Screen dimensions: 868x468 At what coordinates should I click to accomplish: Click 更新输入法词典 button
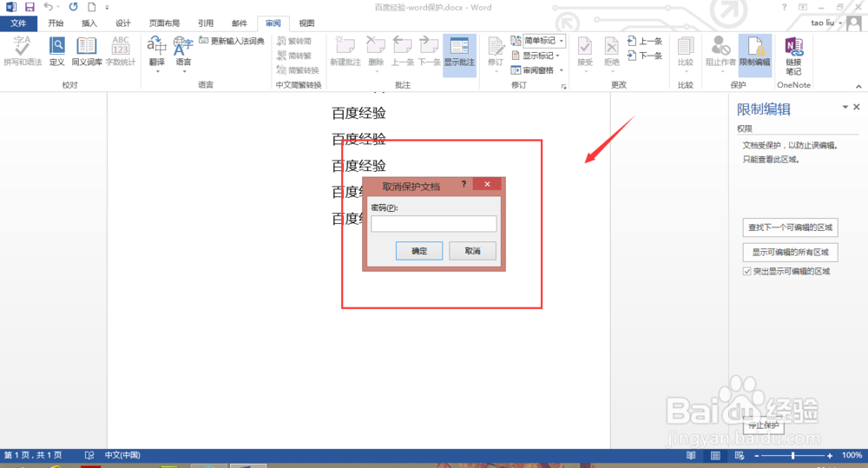pos(232,41)
